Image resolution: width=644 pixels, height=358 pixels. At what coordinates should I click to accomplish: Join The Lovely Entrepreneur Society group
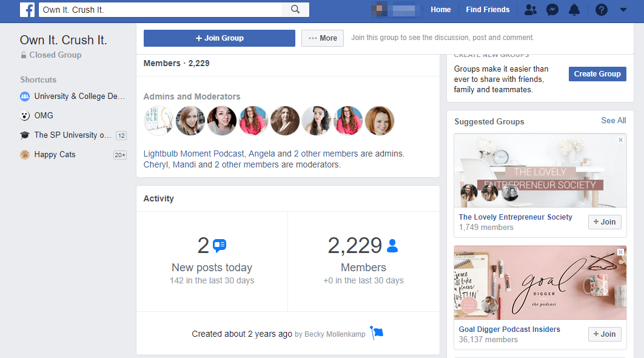click(x=605, y=222)
